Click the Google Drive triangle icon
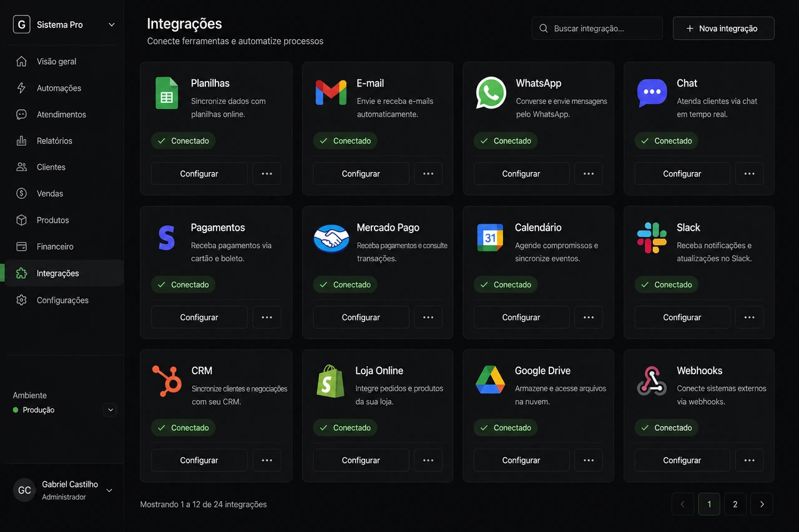The image size is (799, 532). [x=490, y=380]
